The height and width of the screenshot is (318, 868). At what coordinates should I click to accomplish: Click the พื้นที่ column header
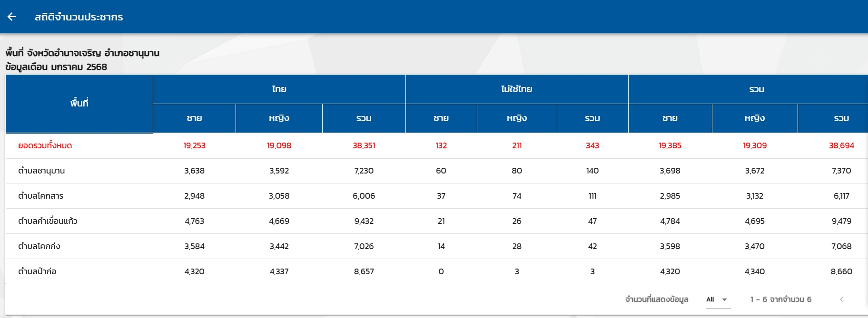coord(79,103)
